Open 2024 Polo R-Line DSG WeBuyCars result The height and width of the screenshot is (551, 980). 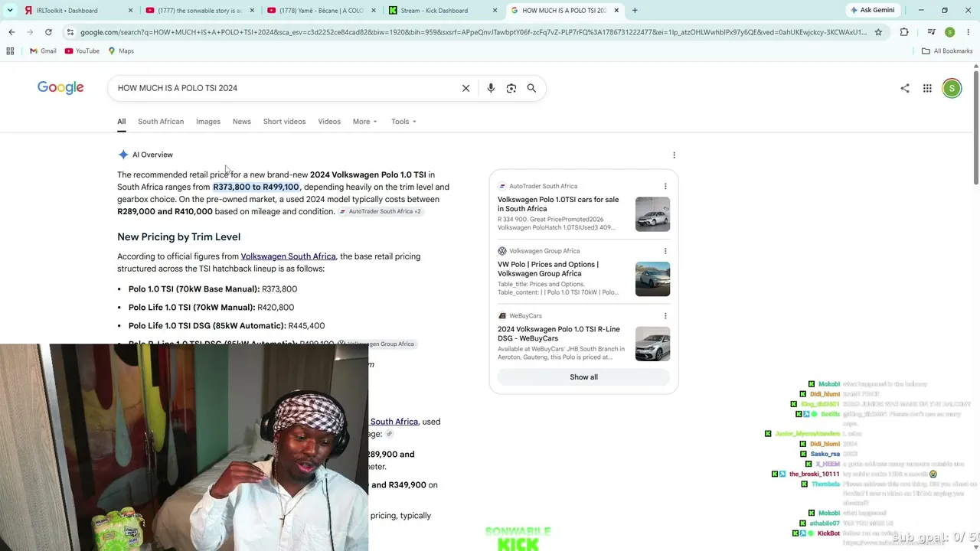559,334
